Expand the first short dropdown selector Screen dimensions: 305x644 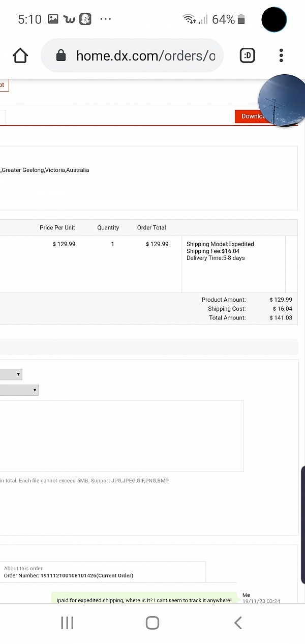[11, 374]
